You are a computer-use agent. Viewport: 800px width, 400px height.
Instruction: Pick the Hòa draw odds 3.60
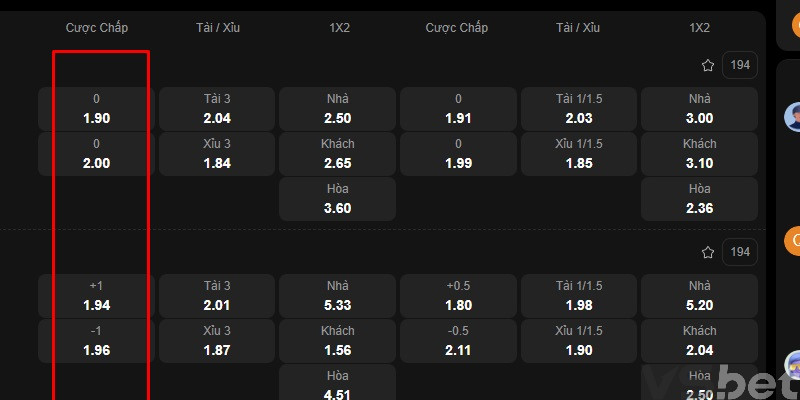(338, 199)
